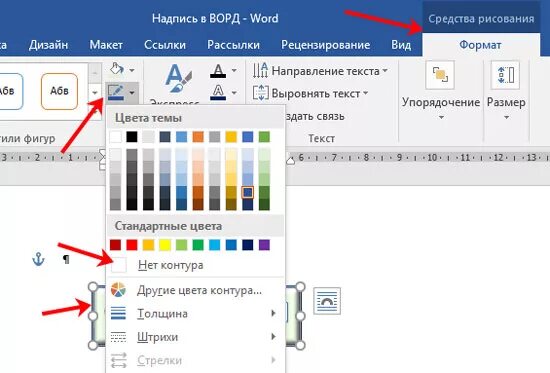Pick the red standard color
The image size is (550, 373).
pos(132,245)
